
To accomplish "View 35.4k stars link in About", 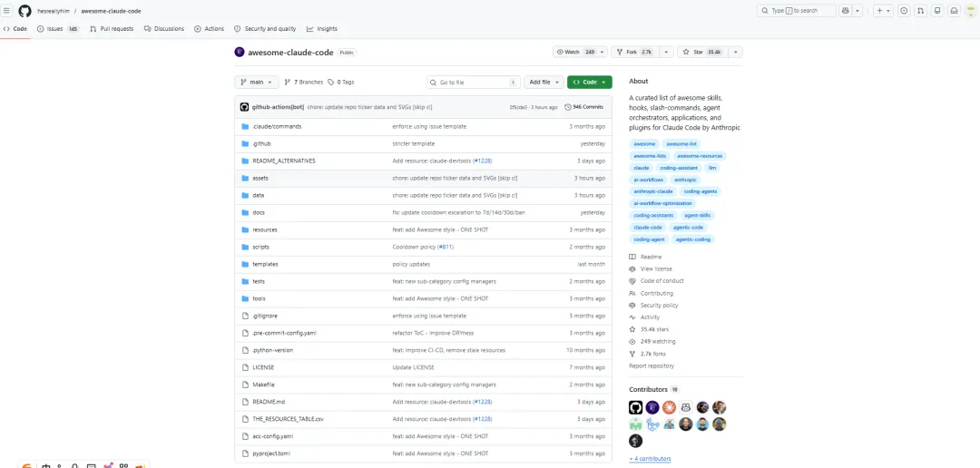I will click(649, 329).
